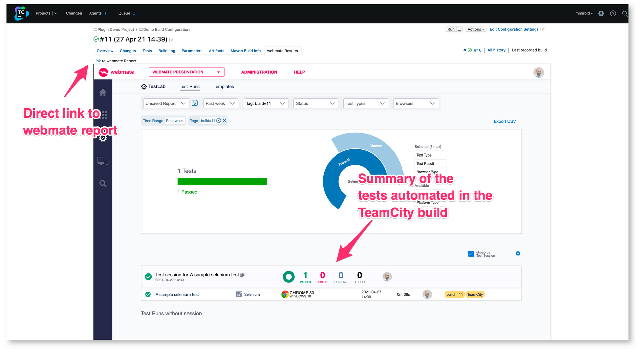Remove the build=11 tag value
644x355 pixels.
pos(219,121)
